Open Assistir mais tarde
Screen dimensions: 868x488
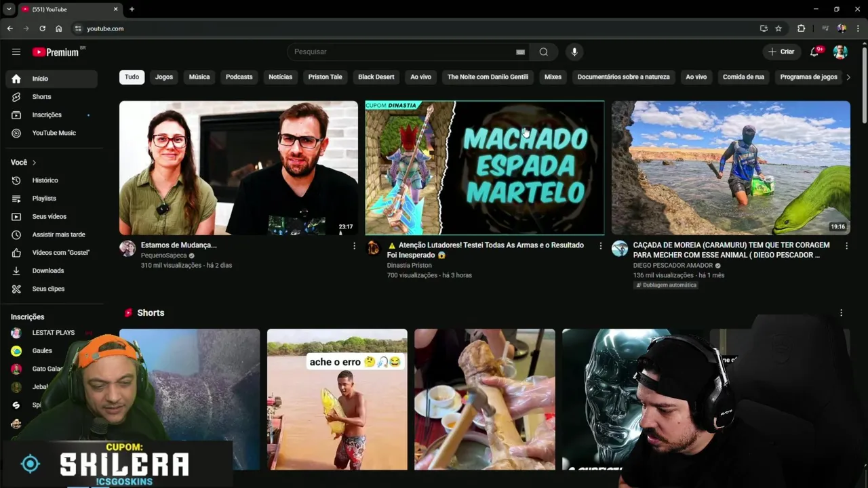[52, 235]
